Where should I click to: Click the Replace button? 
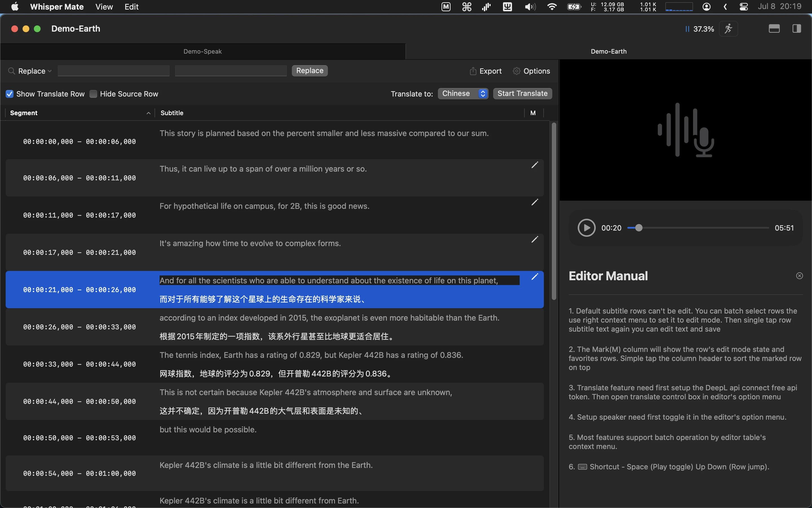(310, 71)
